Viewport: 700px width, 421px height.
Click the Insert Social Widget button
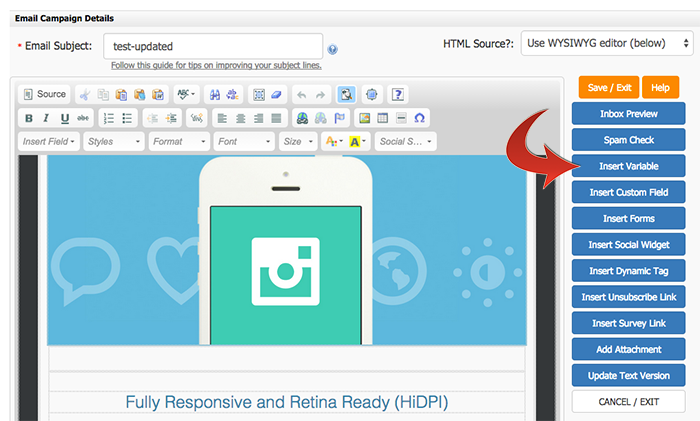pyautogui.click(x=629, y=245)
